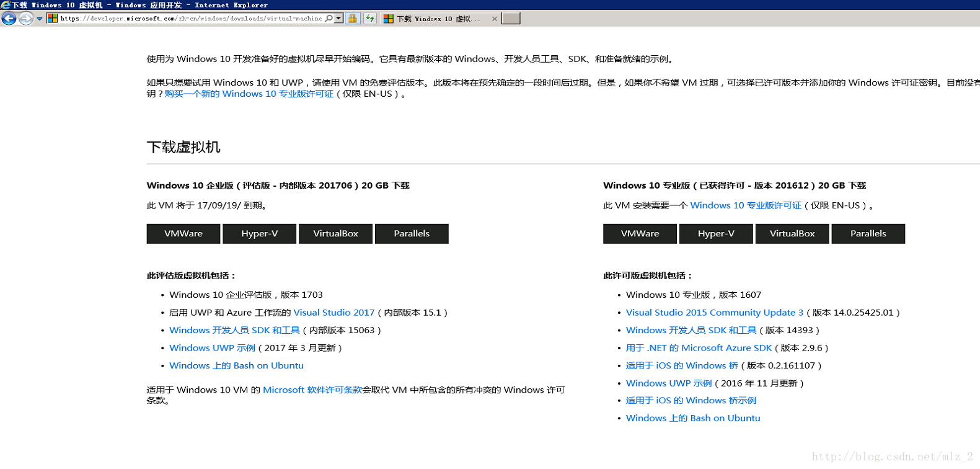This screenshot has height=469, width=980.
Task: Open Enterprise list Windows 上的 Bash on Ubuntu link
Action: click(x=236, y=365)
